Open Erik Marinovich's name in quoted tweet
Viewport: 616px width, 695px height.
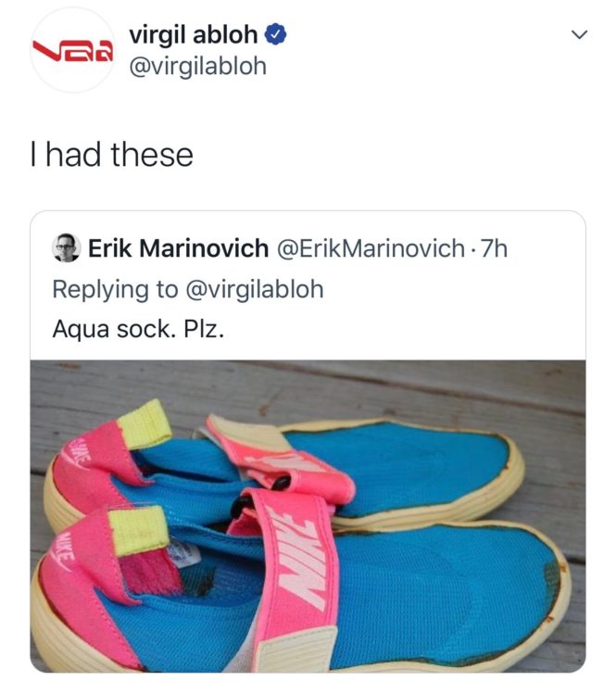[x=178, y=247]
